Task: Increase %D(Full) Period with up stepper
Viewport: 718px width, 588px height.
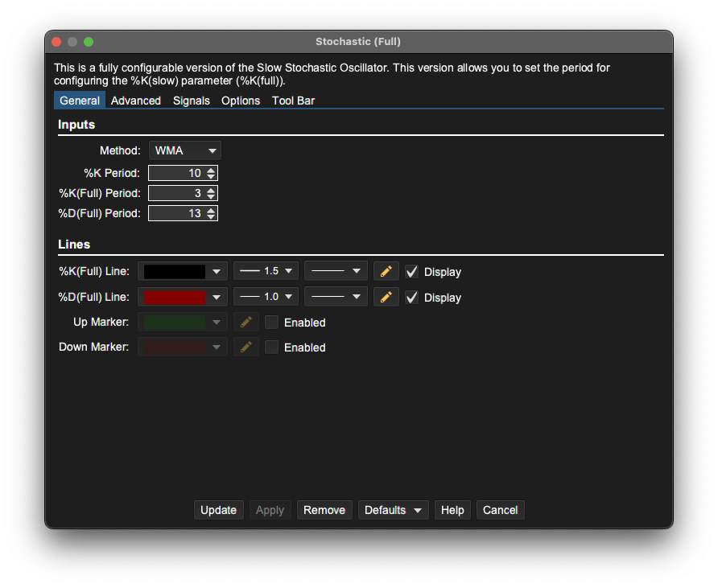Action: click(x=211, y=210)
